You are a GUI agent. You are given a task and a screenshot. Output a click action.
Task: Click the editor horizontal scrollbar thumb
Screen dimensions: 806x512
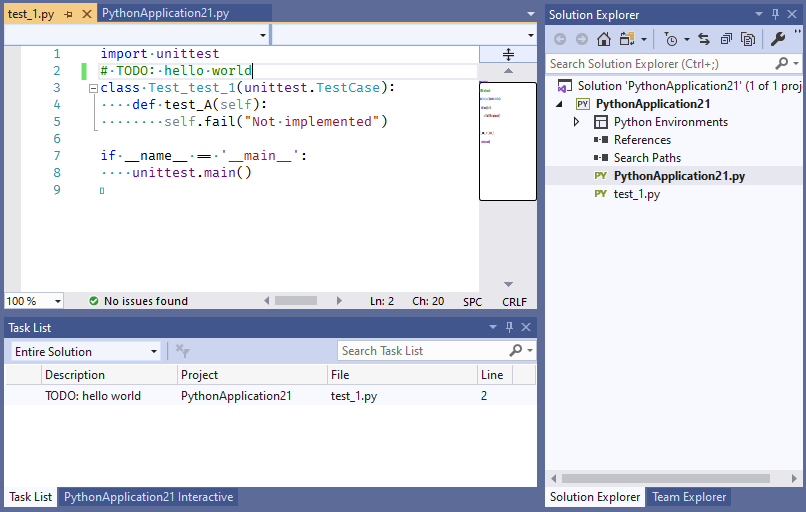click(296, 301)
